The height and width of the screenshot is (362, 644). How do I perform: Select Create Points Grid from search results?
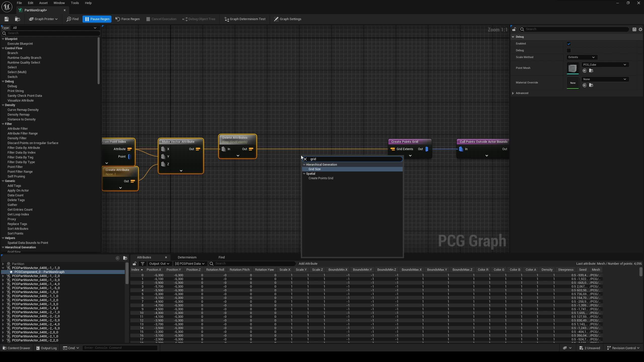coord(321,178)
